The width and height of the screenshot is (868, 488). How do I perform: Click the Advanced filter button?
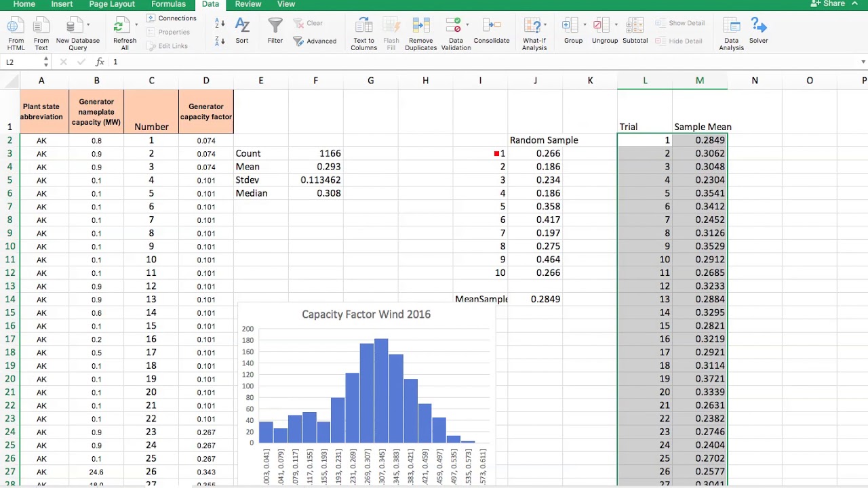[315, 41]
